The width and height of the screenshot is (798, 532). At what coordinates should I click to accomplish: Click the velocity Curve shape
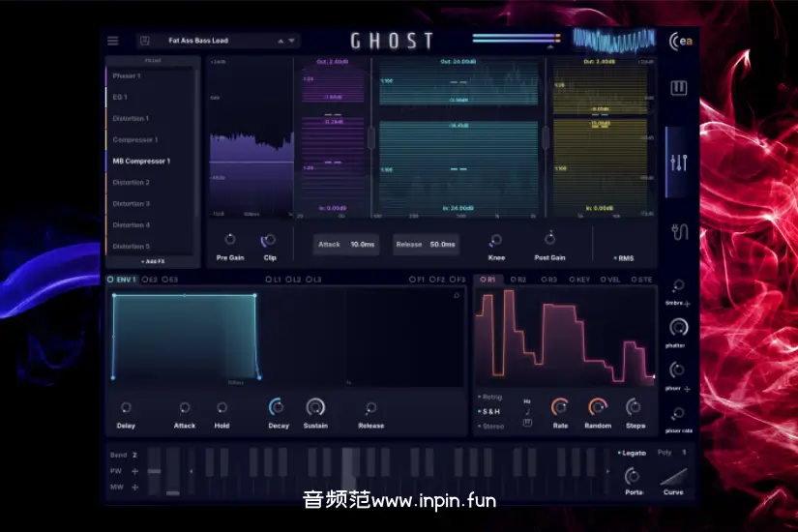(x=673, y=478)
